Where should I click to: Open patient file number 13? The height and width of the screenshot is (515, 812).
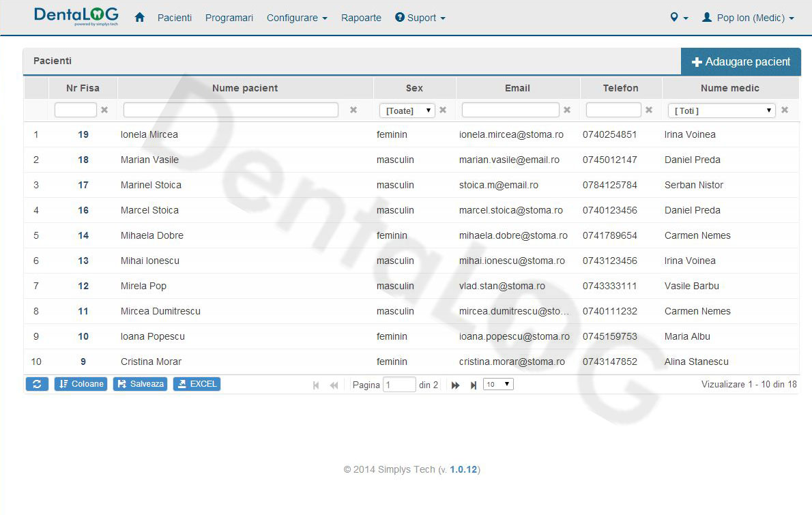point(83,261)
